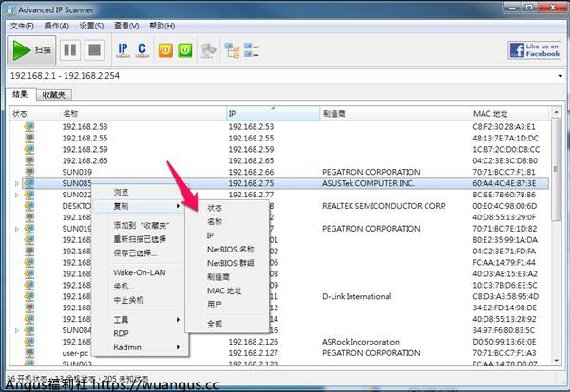This screenshot has width=570, height=392.
Task: Stop the scan
Action: click(x=94, y=49)
